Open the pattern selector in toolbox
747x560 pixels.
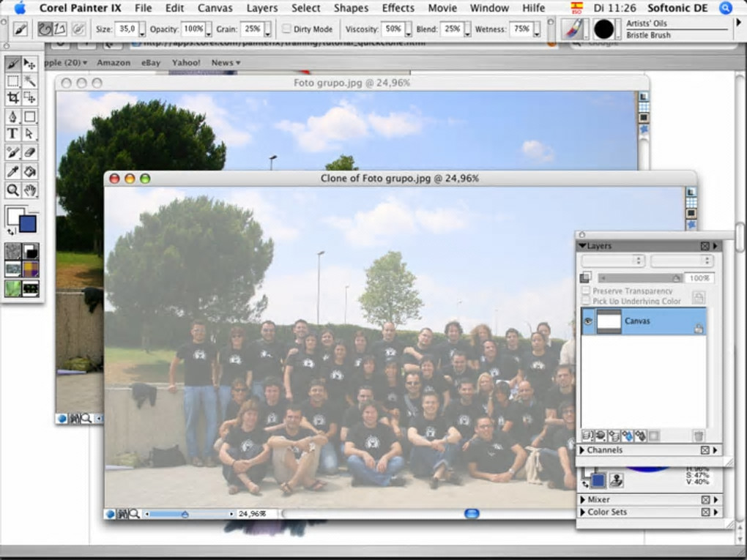13,269
